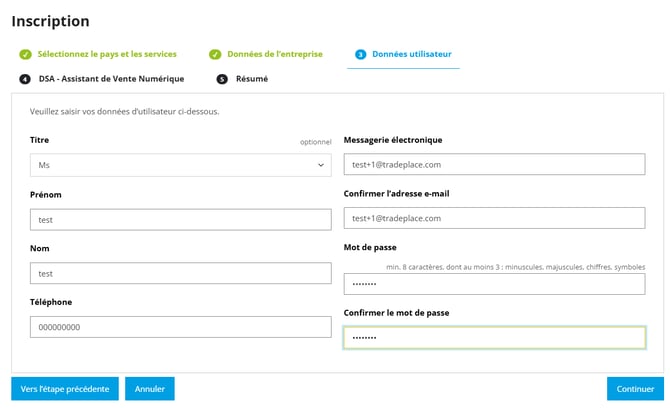Viewport: 670px width, 408px height.
Task: Click the step 3 number badge icon
Action: [360, 54]
